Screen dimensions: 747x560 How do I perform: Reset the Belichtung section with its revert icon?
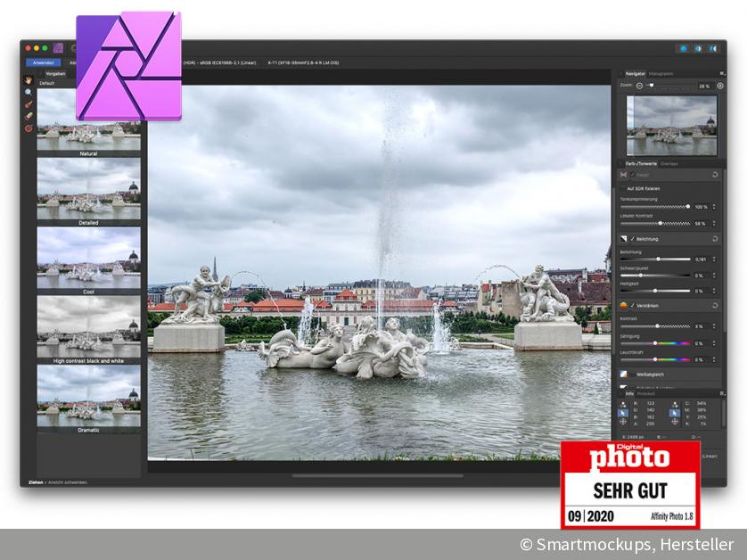[x=716, y=240]
